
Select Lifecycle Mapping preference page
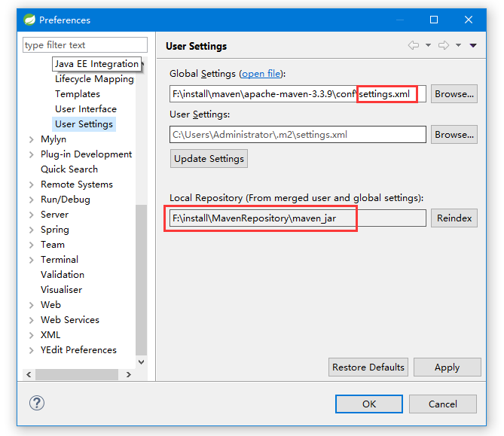point(94,79)
